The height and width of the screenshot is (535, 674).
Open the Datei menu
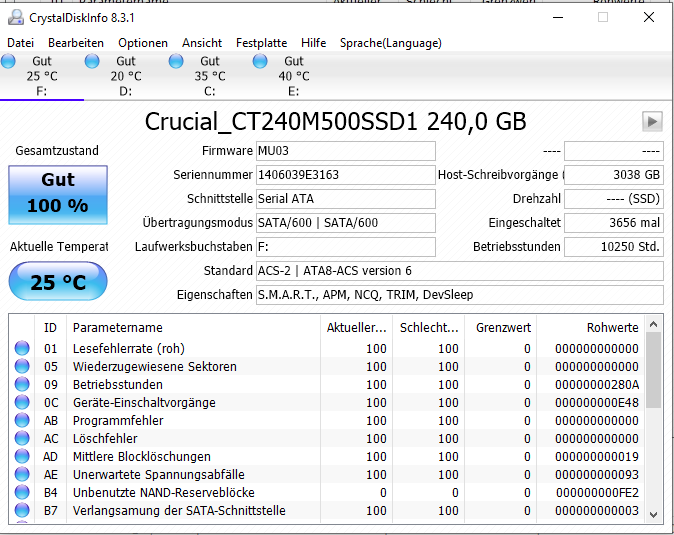(x=21, y=43)
